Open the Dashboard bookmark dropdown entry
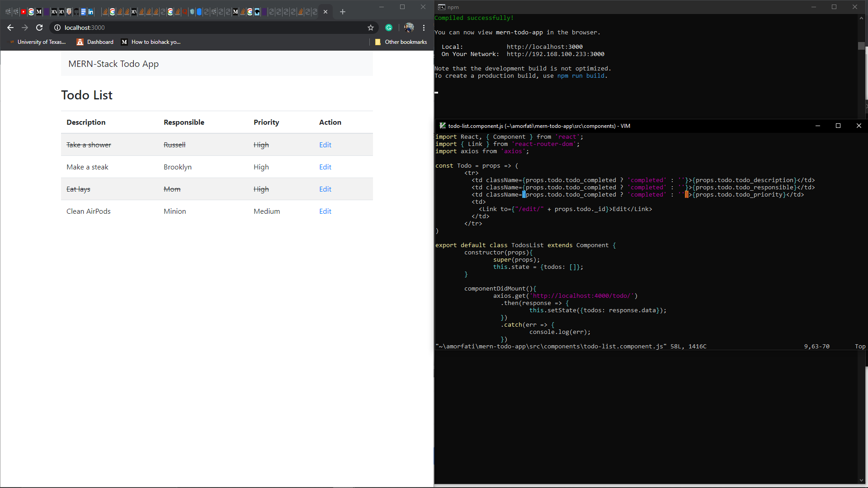The height and width of the screenshot is (488, 868). point(95,42)
